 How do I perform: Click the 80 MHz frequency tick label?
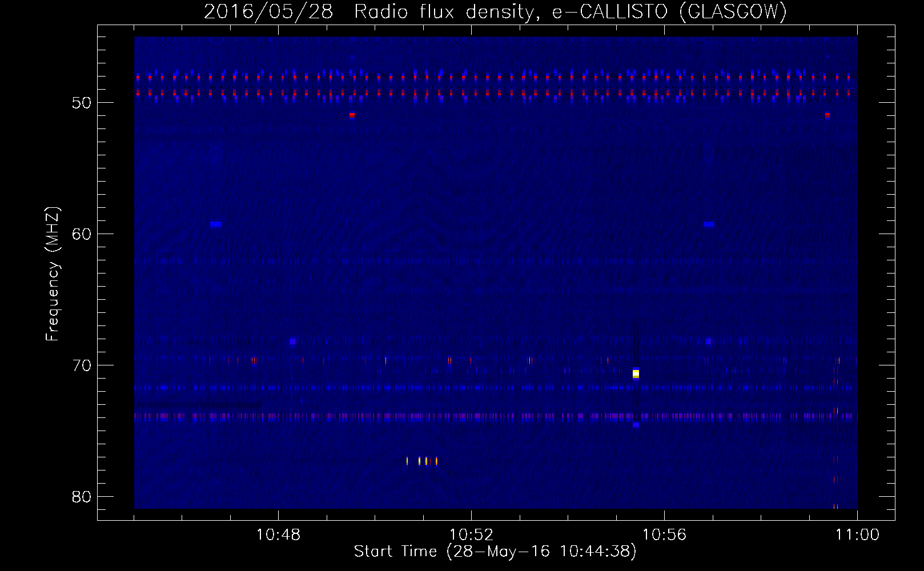[82, 497]
